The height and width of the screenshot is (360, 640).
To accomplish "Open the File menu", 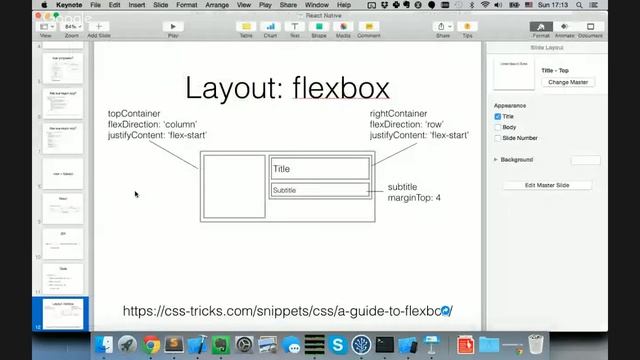I will pyautogui.click(x=96, y=5).
